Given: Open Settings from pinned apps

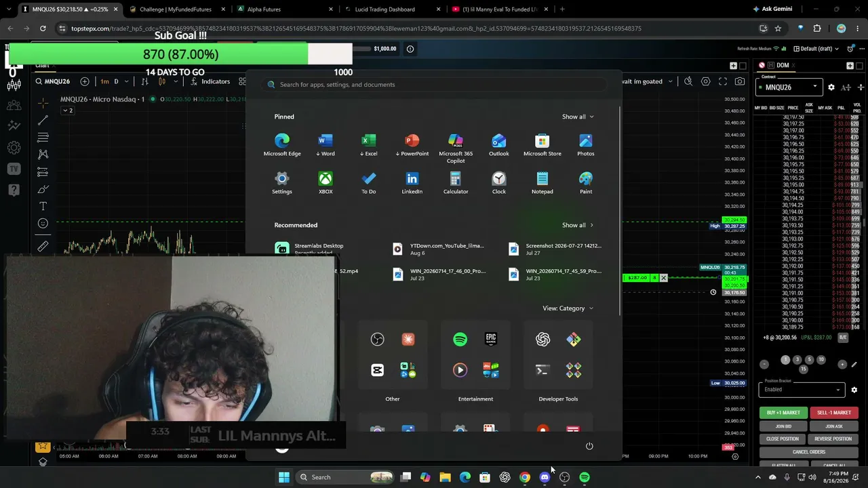Looking at the screenshot, I should tap(282, 183).
